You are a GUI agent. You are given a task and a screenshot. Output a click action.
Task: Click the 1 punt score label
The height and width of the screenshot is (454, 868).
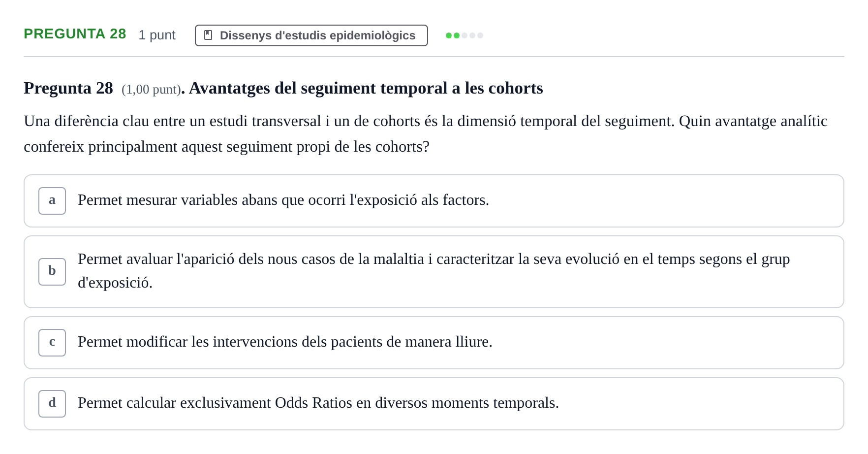click(157, 35)
